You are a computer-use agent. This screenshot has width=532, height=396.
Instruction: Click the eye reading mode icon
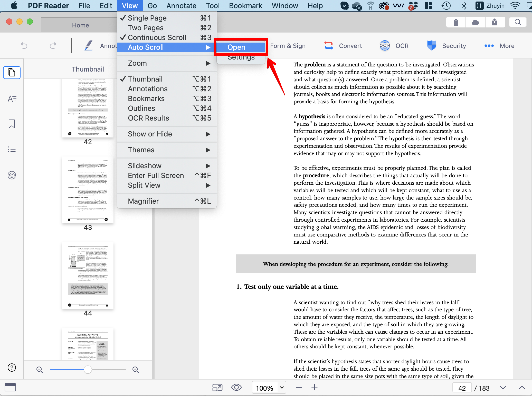point(236,388)
